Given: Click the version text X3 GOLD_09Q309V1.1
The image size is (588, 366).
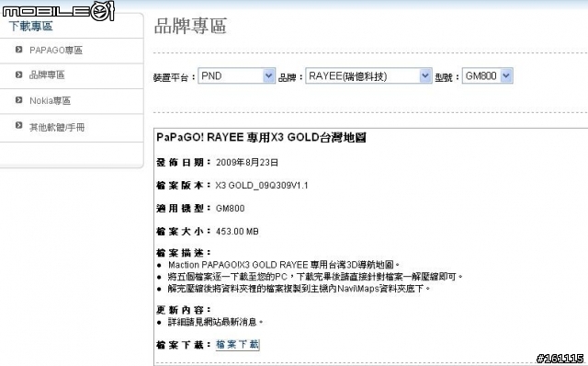Looking at the screenshot, I should coord(261,186).
